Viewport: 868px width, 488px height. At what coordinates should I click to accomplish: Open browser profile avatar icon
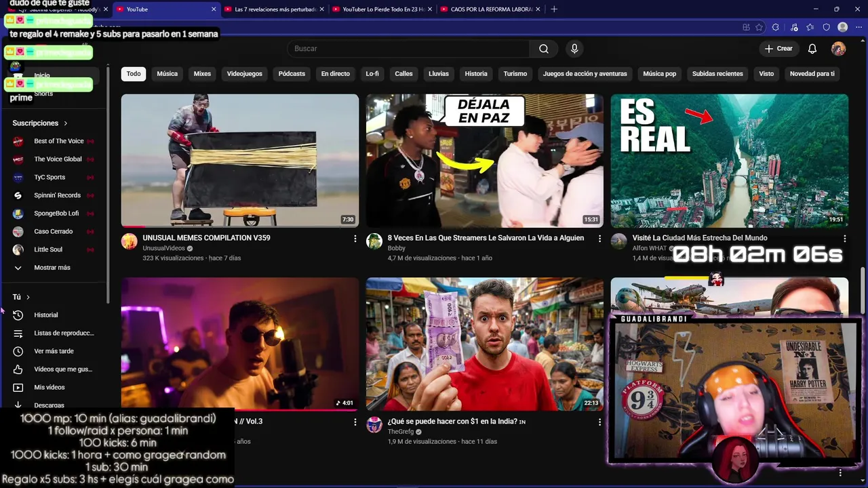pos(843,27)
